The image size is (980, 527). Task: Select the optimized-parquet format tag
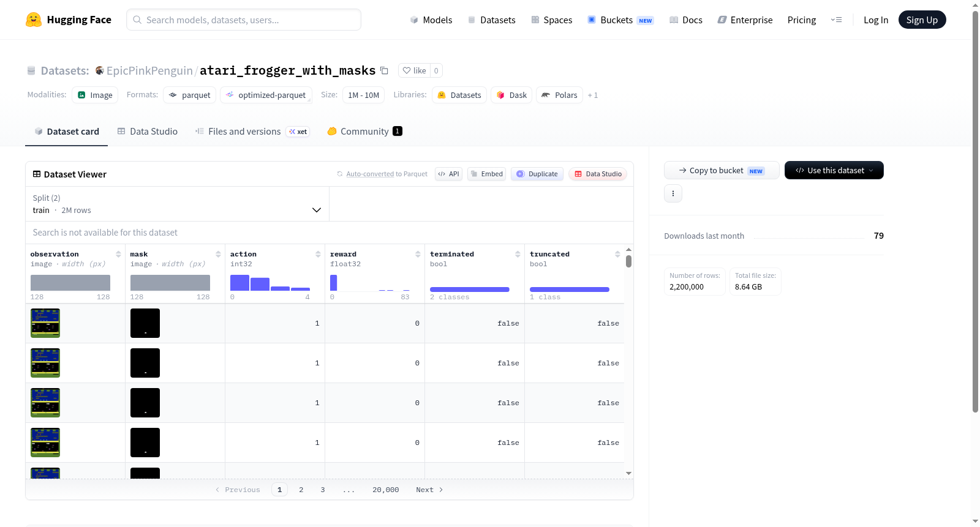point(266,95)
